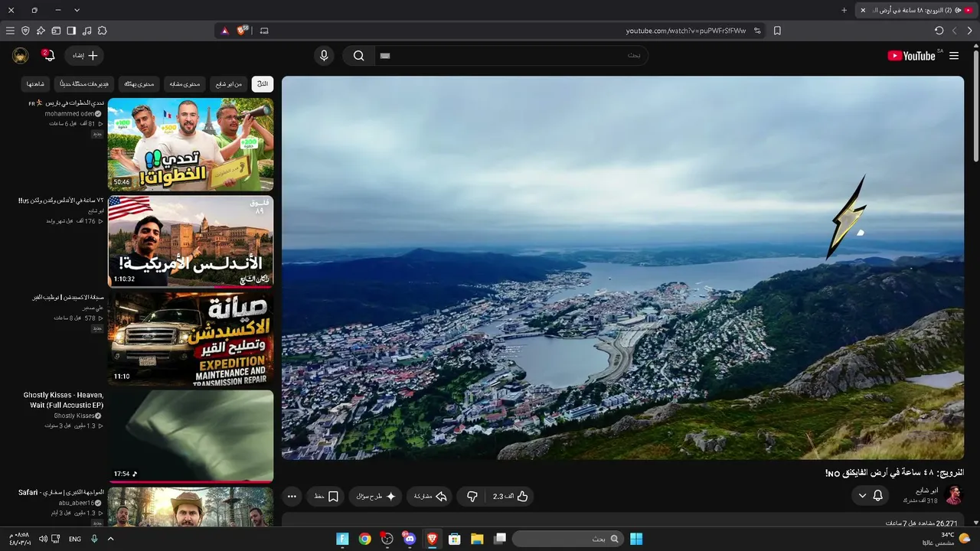Open site settings icon beside the URL
The image size is (980, 551).
click(x=757, y=31)
